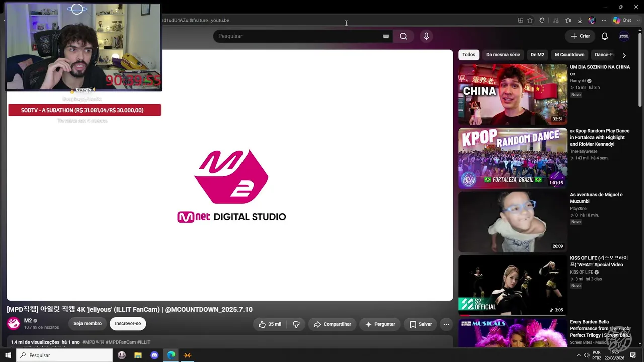
Task: Click the Perguntar button
Action: click(x=380, y=324)
